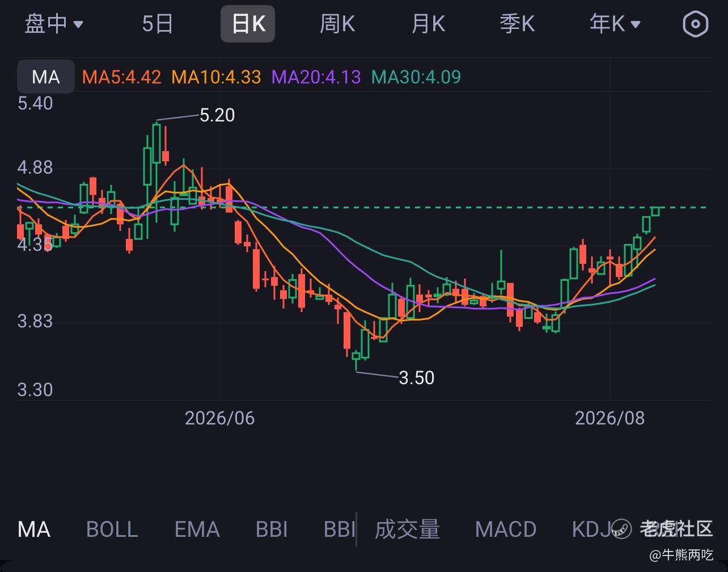Open the chart settings hexagon icon
The image size is (728, 572).
[696, 24]
